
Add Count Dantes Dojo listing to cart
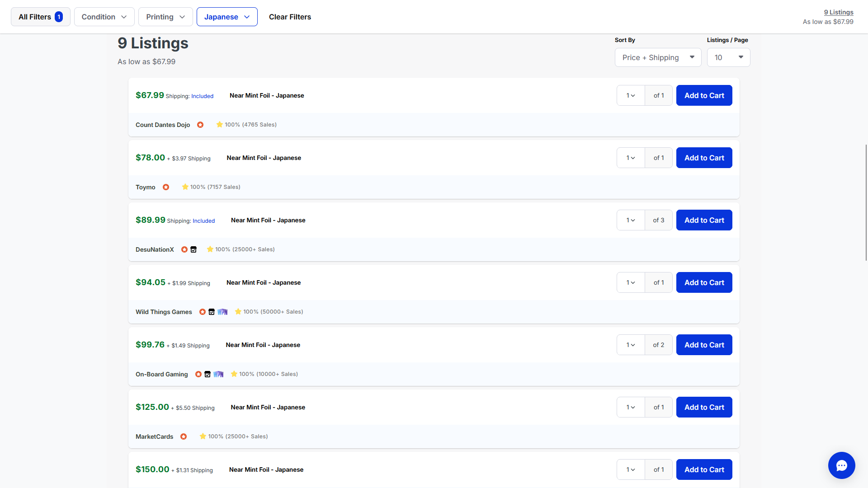[704, 95]
